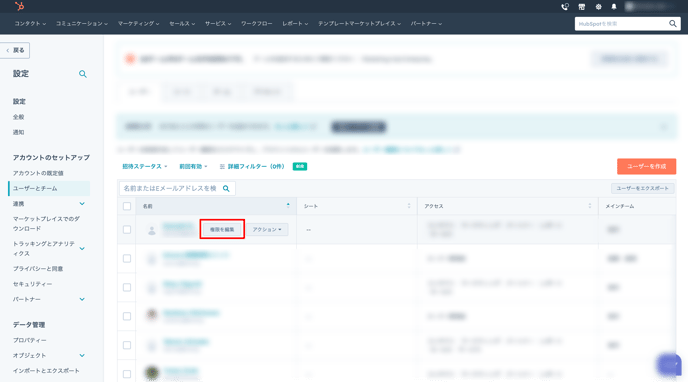Sort by the アクセス column arrows

click(590, 206)
